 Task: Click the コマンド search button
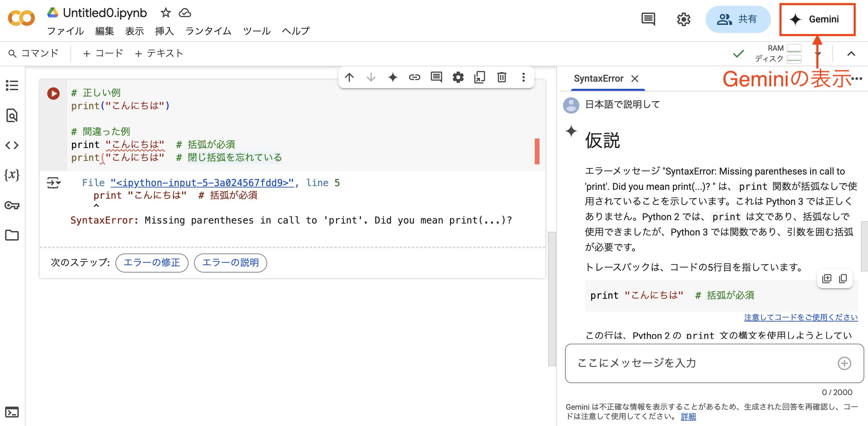point(33,53)
